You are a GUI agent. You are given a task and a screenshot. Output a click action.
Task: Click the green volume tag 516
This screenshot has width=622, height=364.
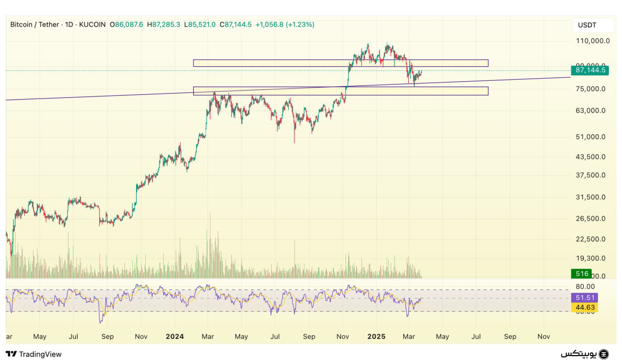pos(582,274)
